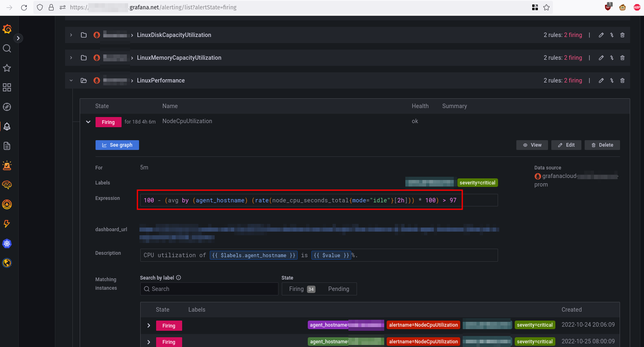Open the Dashboards grid icon
This screenshot has height=347, width=644.
(x=7, y=87)
